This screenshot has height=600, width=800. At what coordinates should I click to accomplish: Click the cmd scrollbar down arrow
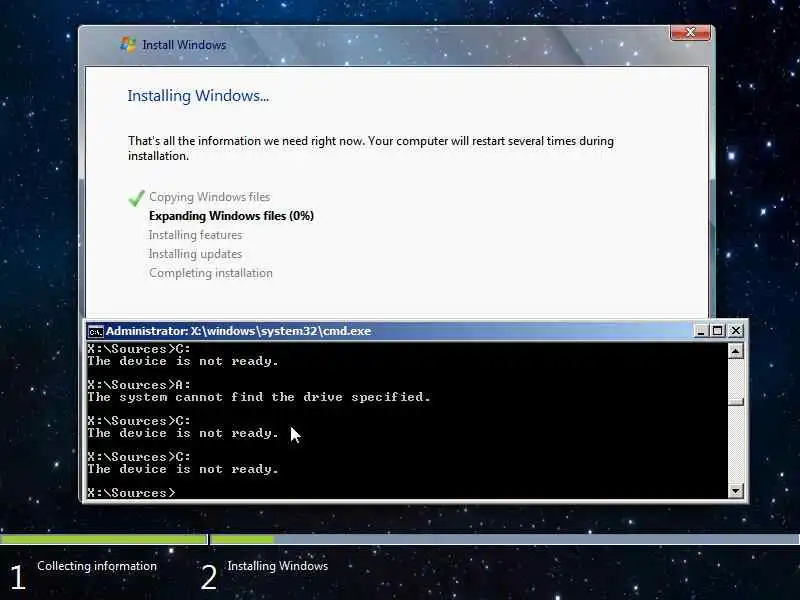tap(735, 491)
